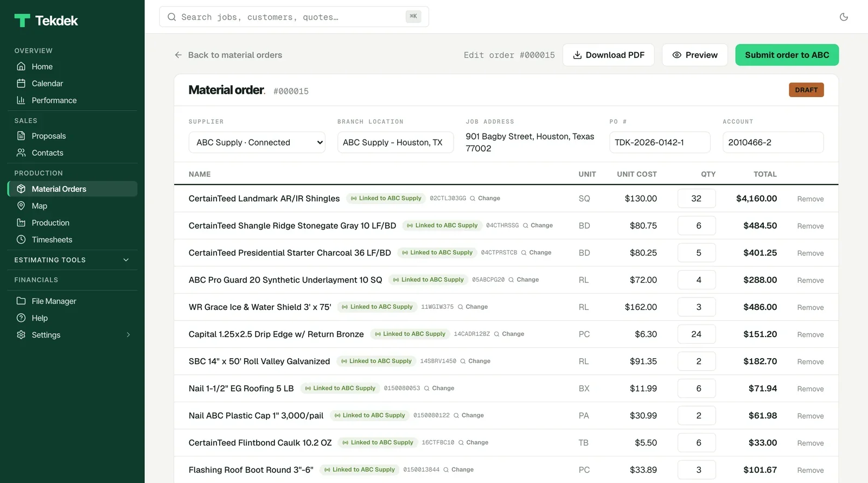Preview the material order
This screenshot has height=483, width=868.
click(695, 55)
